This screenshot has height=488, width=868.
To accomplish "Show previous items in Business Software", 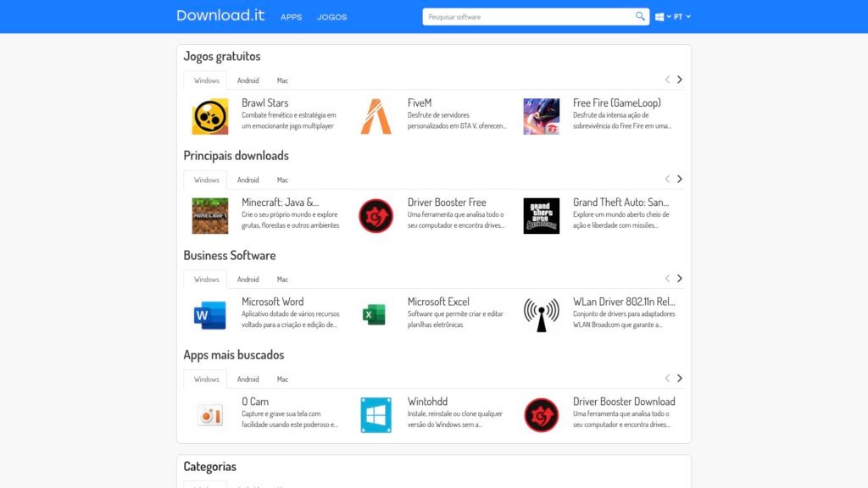I will (x=667, y=278).
